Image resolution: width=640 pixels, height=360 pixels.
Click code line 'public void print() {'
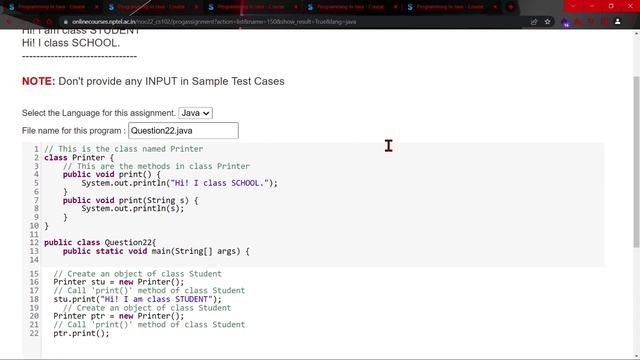112,174
